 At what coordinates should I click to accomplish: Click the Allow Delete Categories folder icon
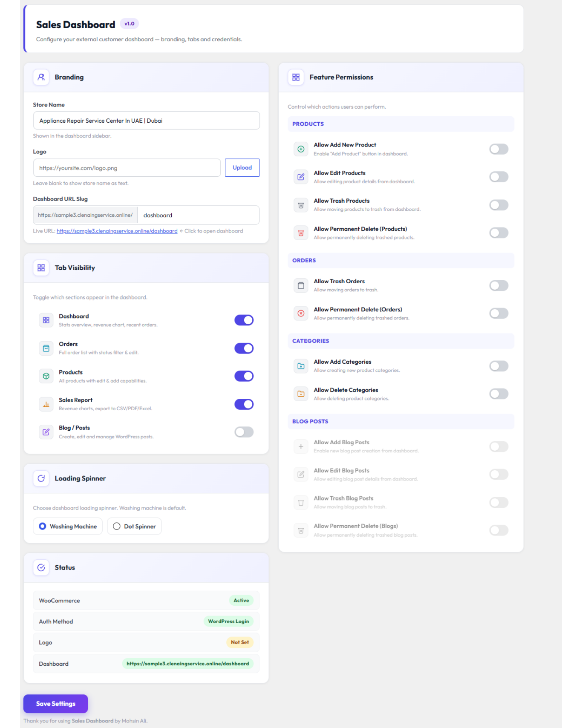301,394
